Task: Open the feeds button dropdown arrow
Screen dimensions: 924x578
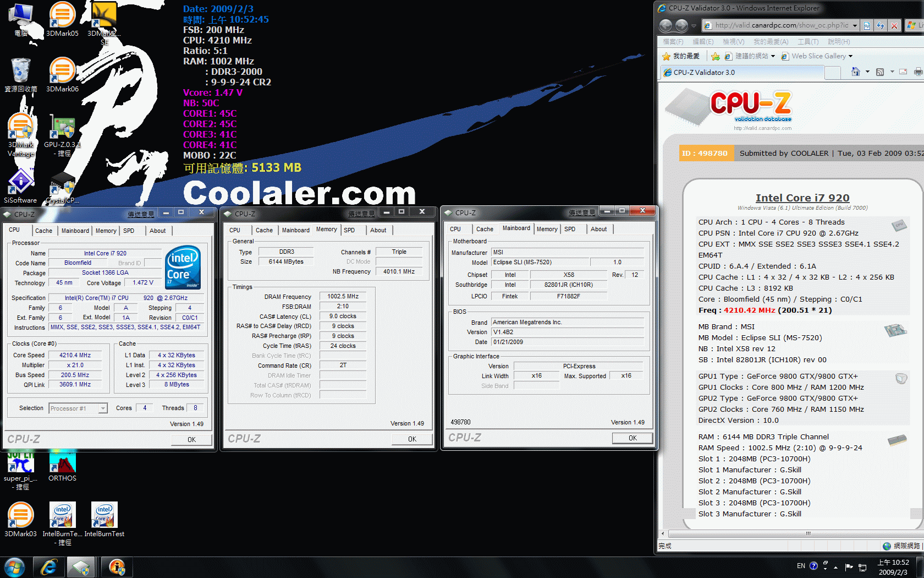Action: [892, 72]
